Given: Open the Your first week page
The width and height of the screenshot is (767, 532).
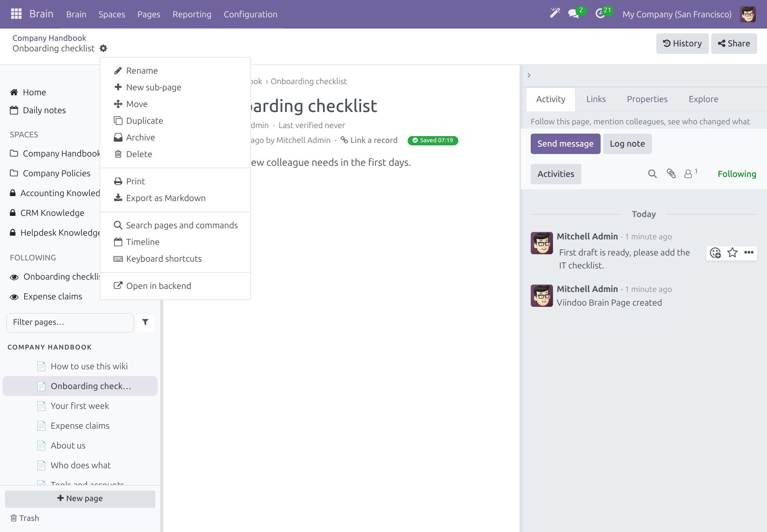Looking at the screenshot, I should (x=80, y=406).
